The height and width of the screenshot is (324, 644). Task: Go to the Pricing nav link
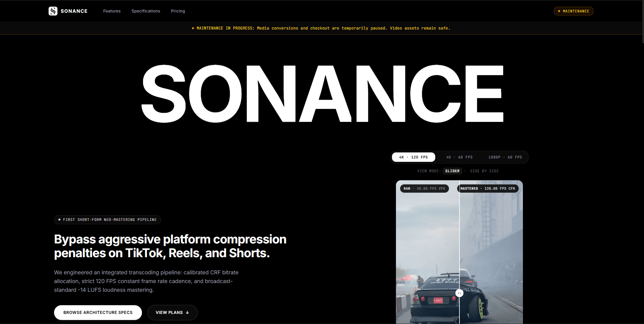[x=178, y=11]
